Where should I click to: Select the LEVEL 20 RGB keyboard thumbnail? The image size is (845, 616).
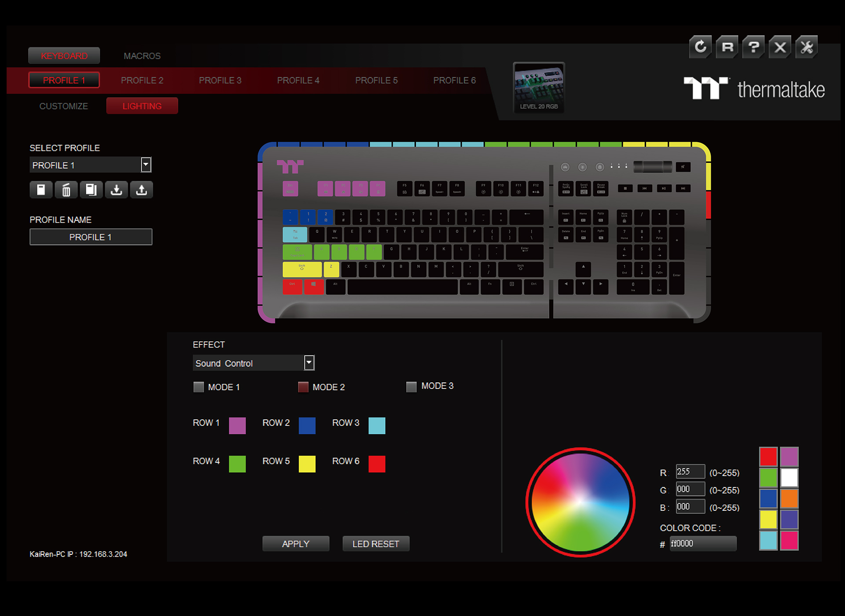[x=539, y=88]
